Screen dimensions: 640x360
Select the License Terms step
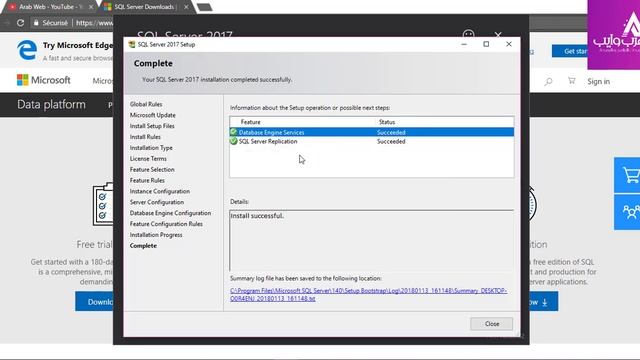tap(148, 159)
